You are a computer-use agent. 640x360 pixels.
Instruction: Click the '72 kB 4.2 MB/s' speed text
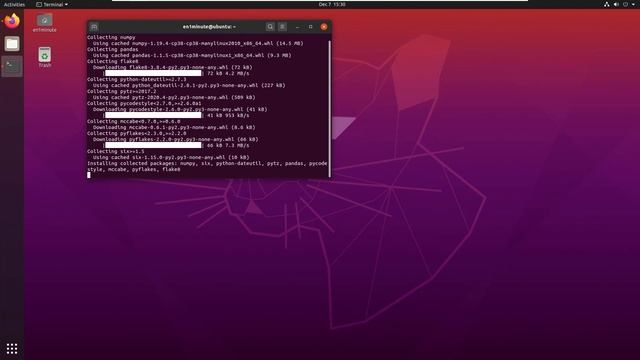point(228,73)
